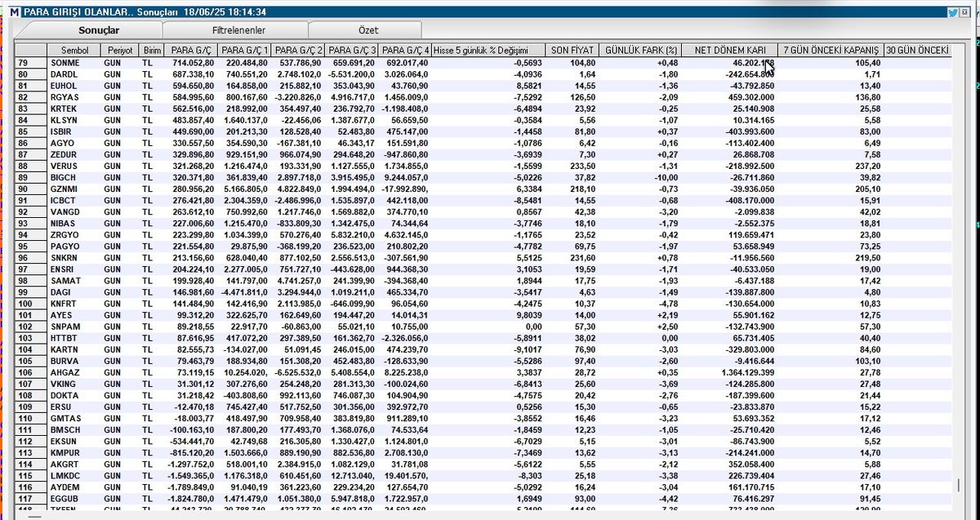Sort by the Birim column header

pyautogui.click(x=151, y=50)
